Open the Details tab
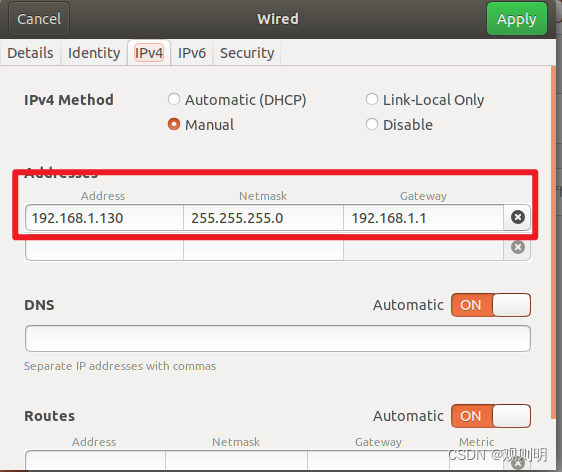This screenshot has width=562, height=472. 30,53
